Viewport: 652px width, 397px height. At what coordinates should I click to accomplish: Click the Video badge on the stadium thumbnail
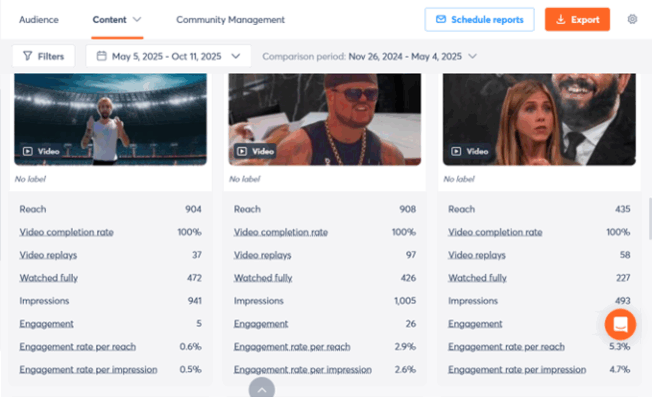click(41, 151)
